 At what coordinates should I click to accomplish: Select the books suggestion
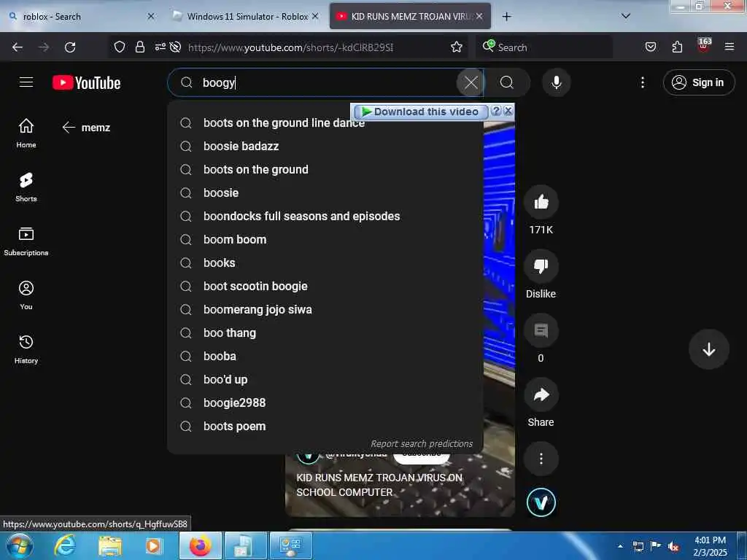[325, 262]
